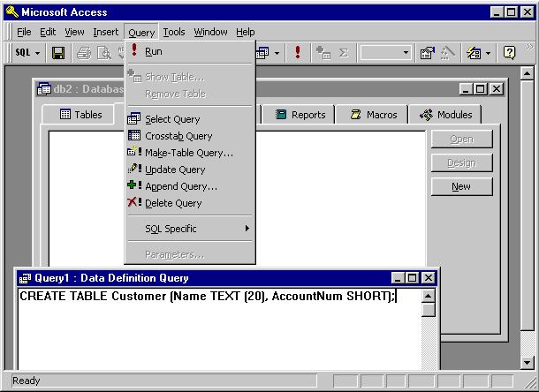Open the File menu
Screen dimensions: 539x392
(x=24, y=32)
